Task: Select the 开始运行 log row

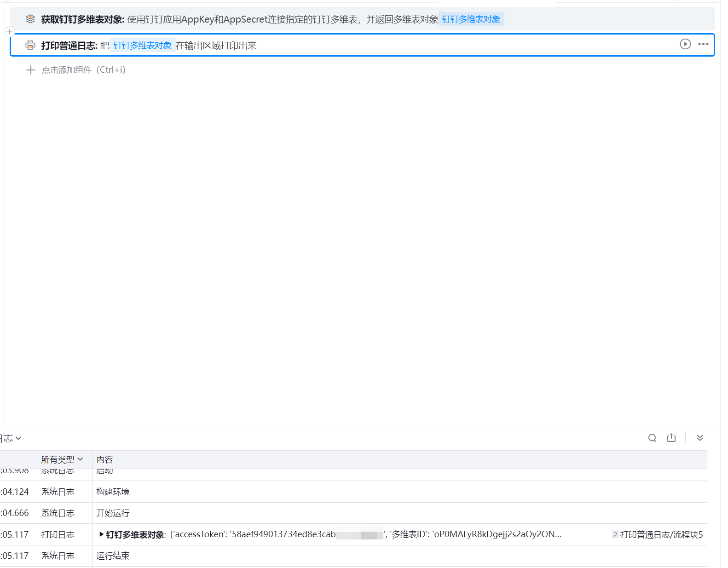Action: coord(353,513)
